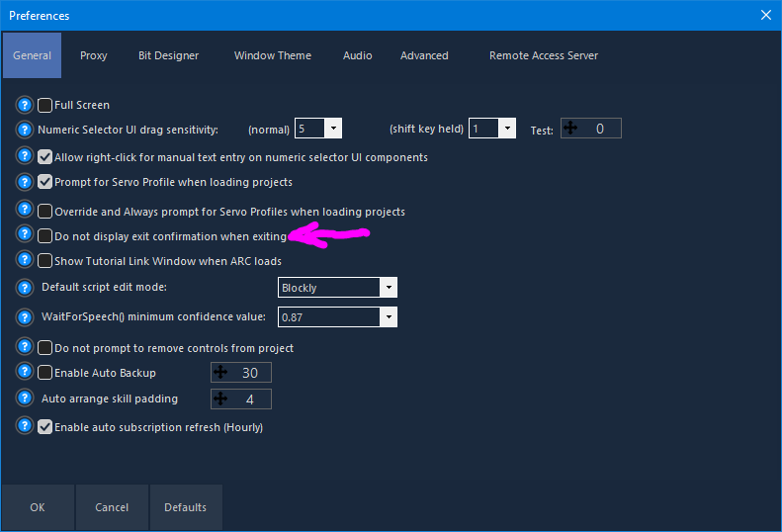
Task: Enable the Full Screen checkbox
Action: pos(44,105)
